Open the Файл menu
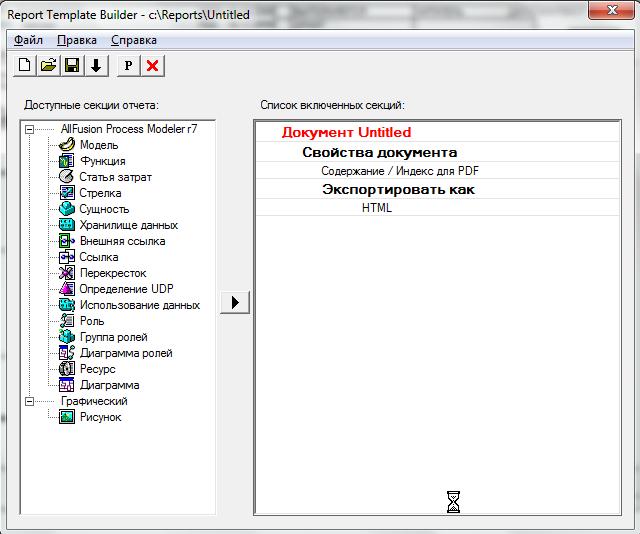Image resolution: width=640 pixels, height=534 pixels. point(28,40)
